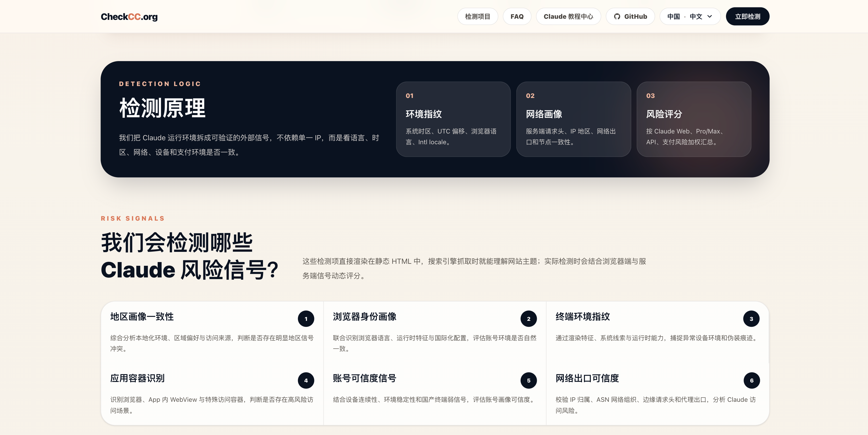
Task: Go to the FAQ nav item
Action: (517, 16)
